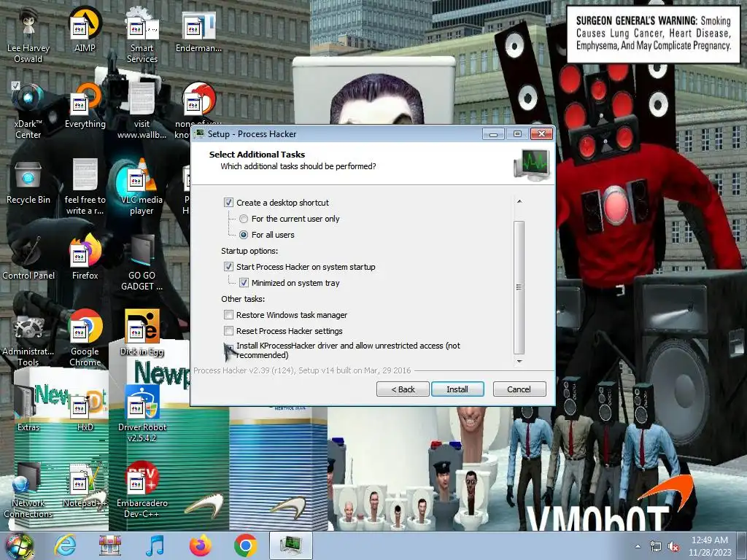Open the taskbar icon right of Internet Explorer
The width and height of the screenshot is (747, 560).
(110, 545)
